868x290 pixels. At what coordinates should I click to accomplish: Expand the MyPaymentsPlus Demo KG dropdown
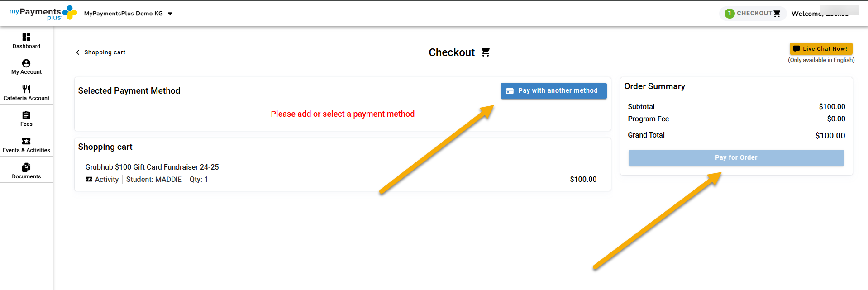[170, 14]
